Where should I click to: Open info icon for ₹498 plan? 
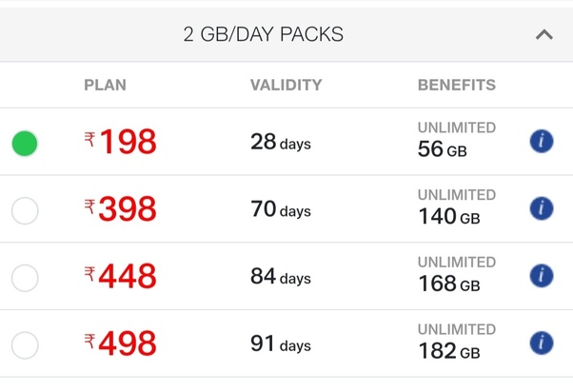click(542, 343)
